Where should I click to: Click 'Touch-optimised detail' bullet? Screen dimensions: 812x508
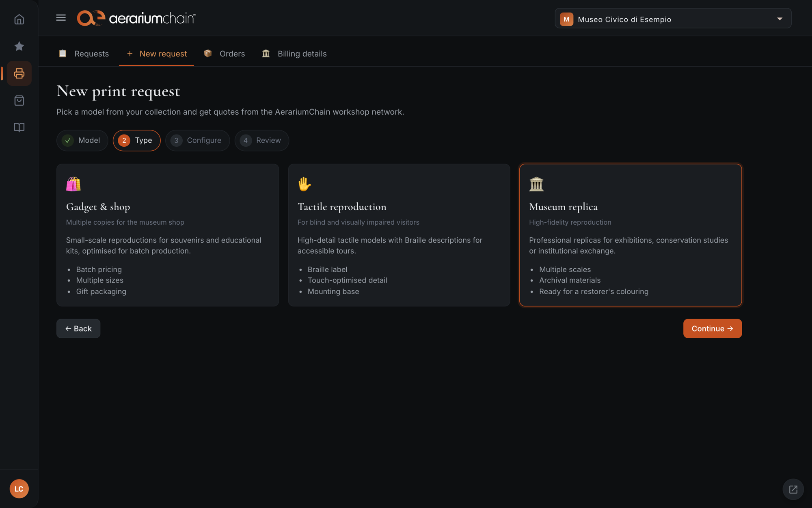[347, 280]
